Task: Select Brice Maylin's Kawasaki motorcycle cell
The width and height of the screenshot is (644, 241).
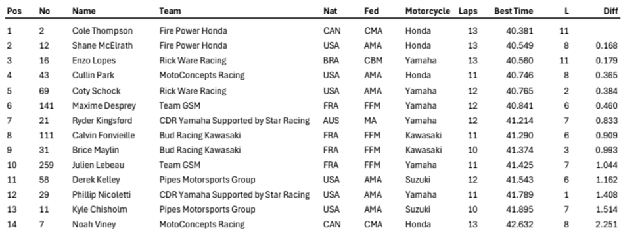Action: 423,150
